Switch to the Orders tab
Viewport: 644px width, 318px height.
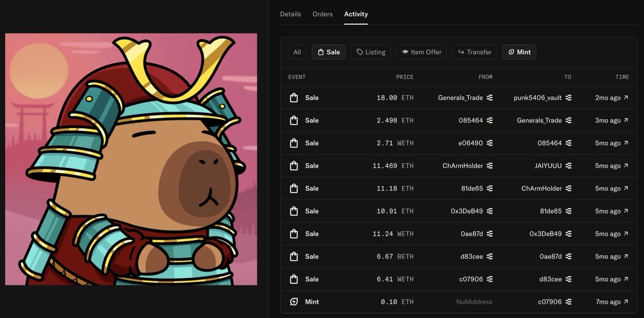click(323, 14)
